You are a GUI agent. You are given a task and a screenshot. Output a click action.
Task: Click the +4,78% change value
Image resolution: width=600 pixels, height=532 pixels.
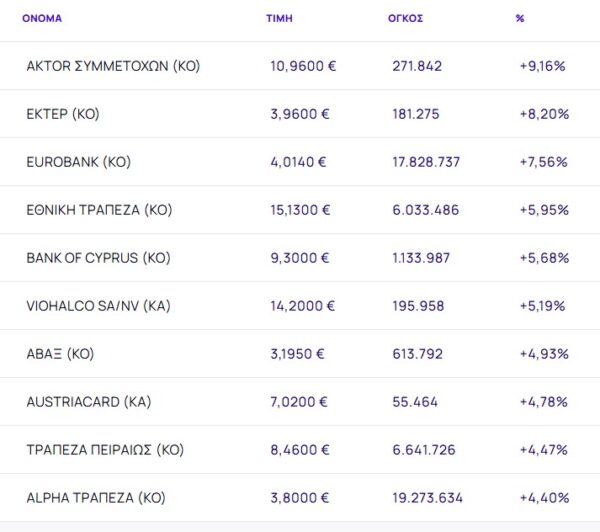click(x=544, y=402)
